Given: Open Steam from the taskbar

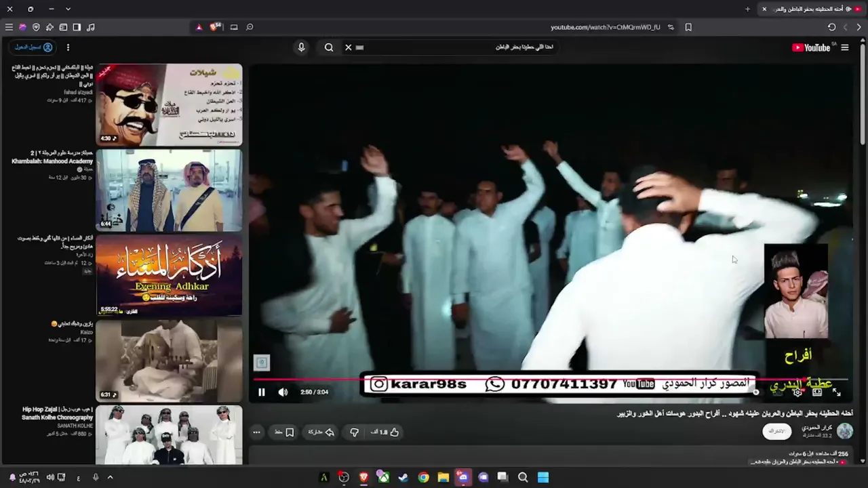Looking at the screenshot, I should pyautogui.click(x=403, y=477).
